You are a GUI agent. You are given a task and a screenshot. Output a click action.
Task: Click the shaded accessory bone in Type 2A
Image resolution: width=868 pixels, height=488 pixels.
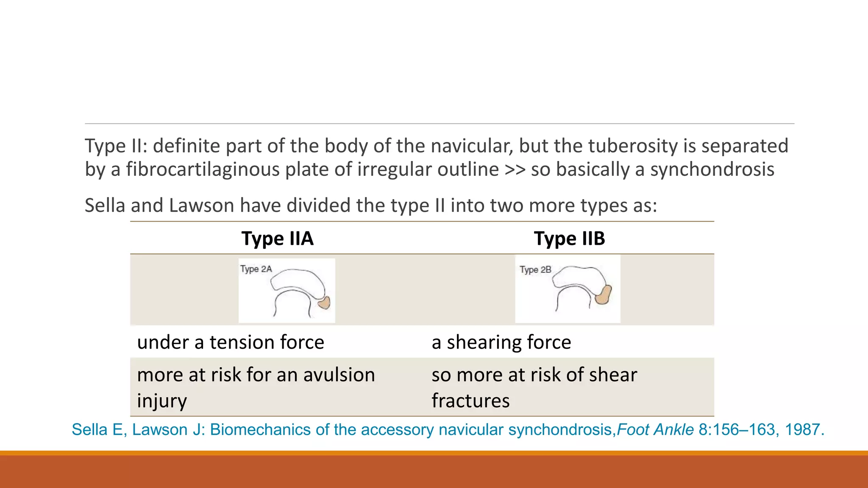tap(324, 302)
